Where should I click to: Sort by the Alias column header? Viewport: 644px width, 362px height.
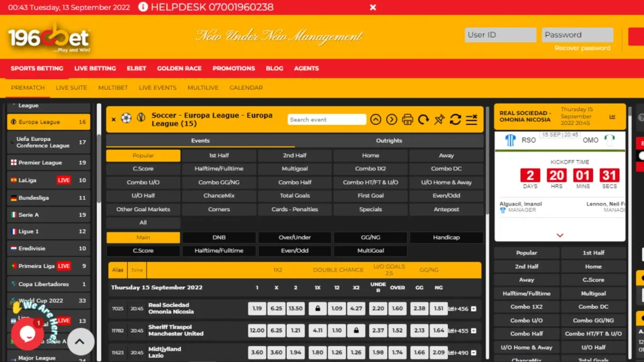118,270
